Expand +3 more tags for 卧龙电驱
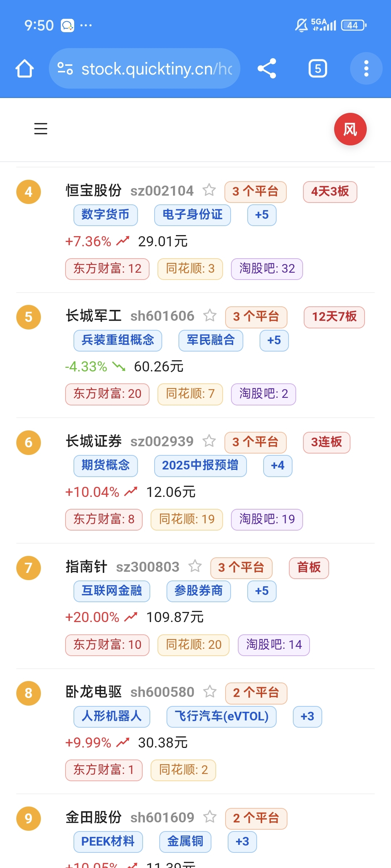 tap(307, 716)
